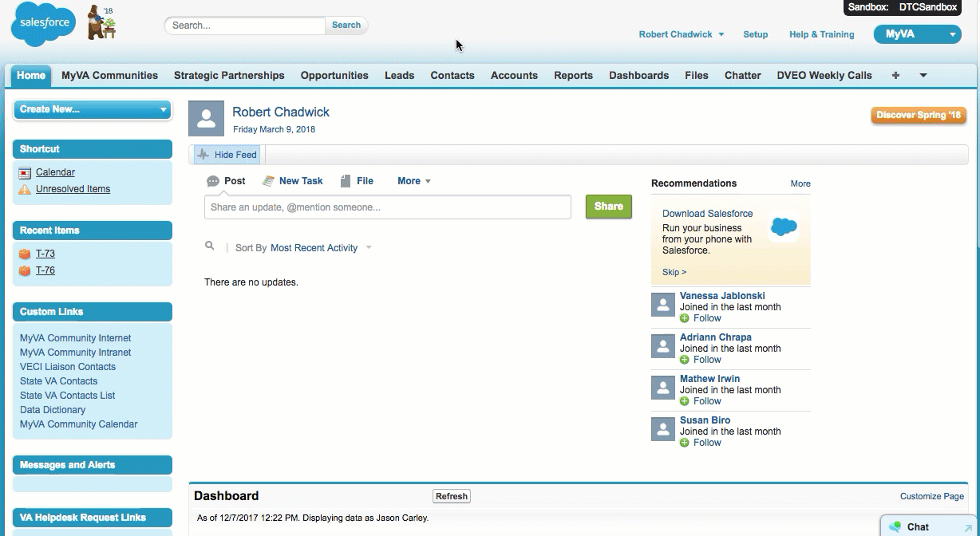Viewport: 980px width, 536px height.
Task: Click in the global Search field
Action: (245, 26)
